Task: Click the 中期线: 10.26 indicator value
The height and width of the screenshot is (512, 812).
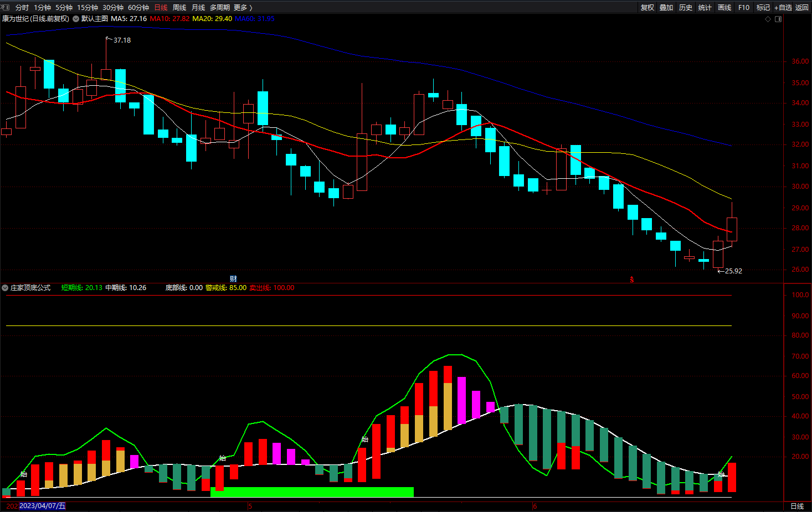Action: tap(126, 288)
